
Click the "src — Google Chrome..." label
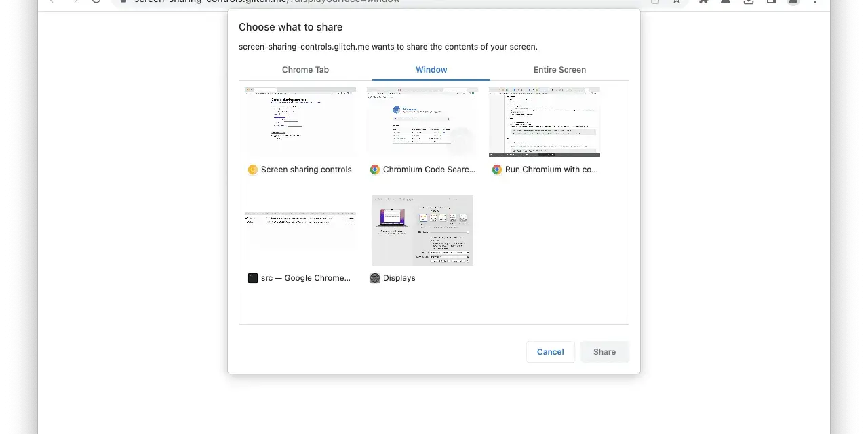pos(306,278)
